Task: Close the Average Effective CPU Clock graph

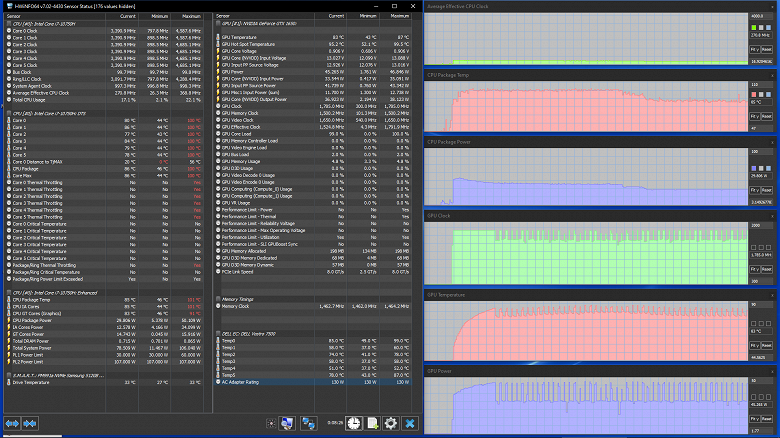Action: pos(773,9)
